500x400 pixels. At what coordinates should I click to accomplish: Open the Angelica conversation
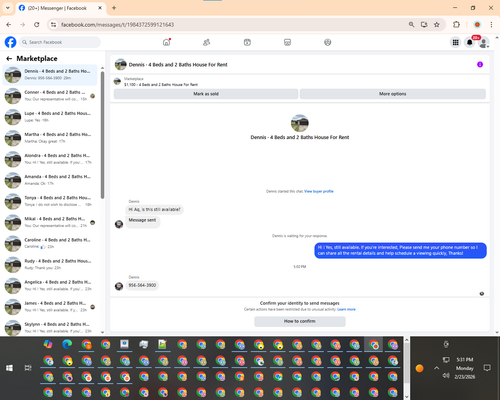[x=50, y=285]
